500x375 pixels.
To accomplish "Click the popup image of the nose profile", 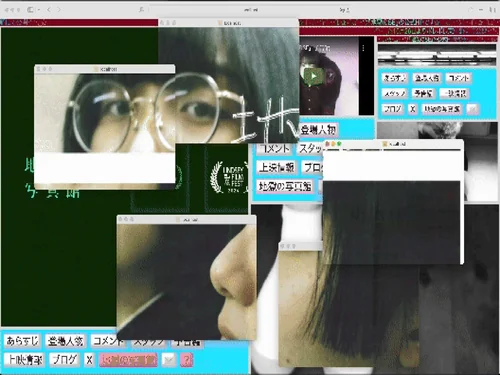I will tap(187, 282).
